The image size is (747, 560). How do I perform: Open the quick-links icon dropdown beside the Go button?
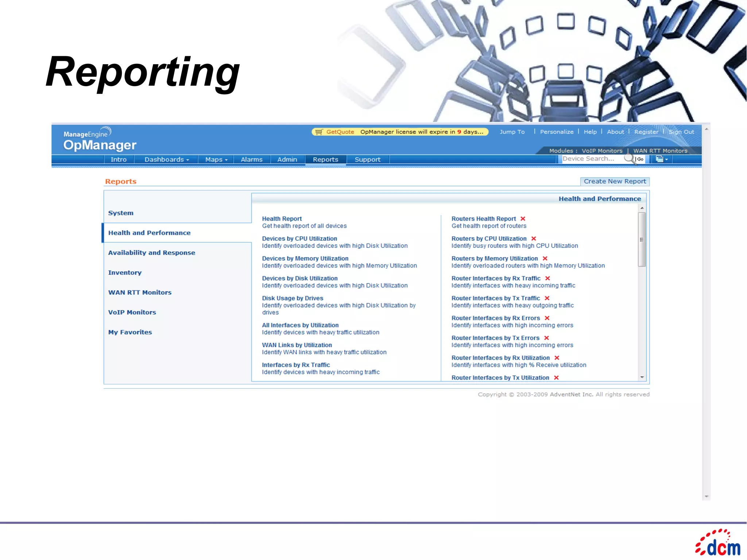click(662, 159)
